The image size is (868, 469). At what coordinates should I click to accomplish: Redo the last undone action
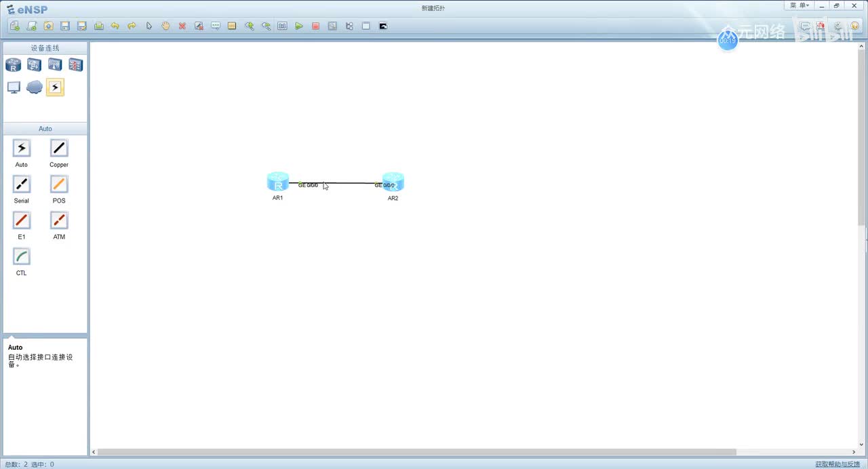click(132, 26)
